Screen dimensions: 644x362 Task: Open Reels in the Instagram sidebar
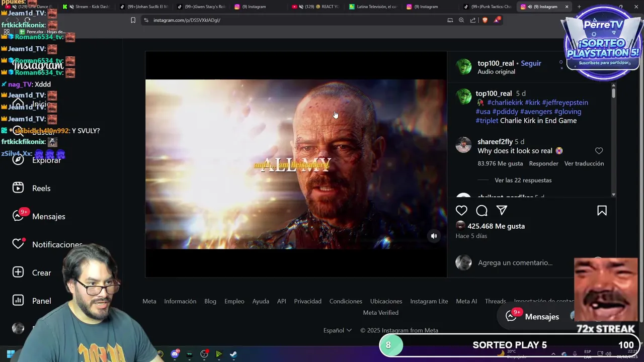(32, 188)
